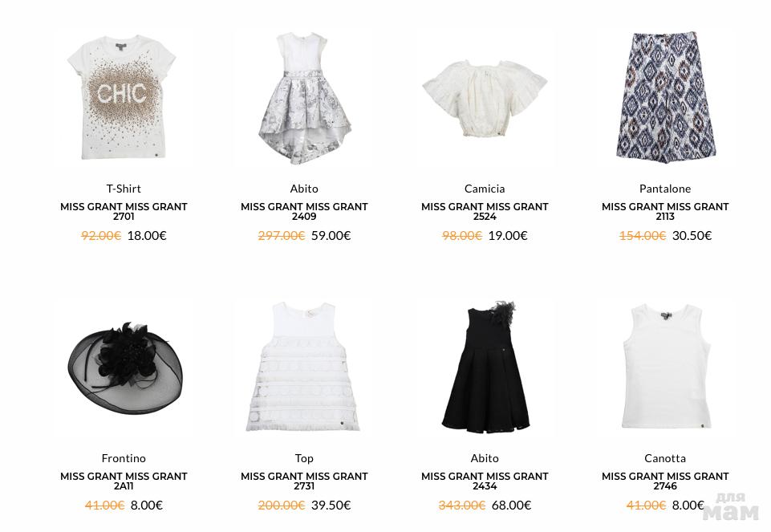Screen dimensions: 771x532
Task: Open the Miss Grant 2701 product title
Action: [124, 211]
